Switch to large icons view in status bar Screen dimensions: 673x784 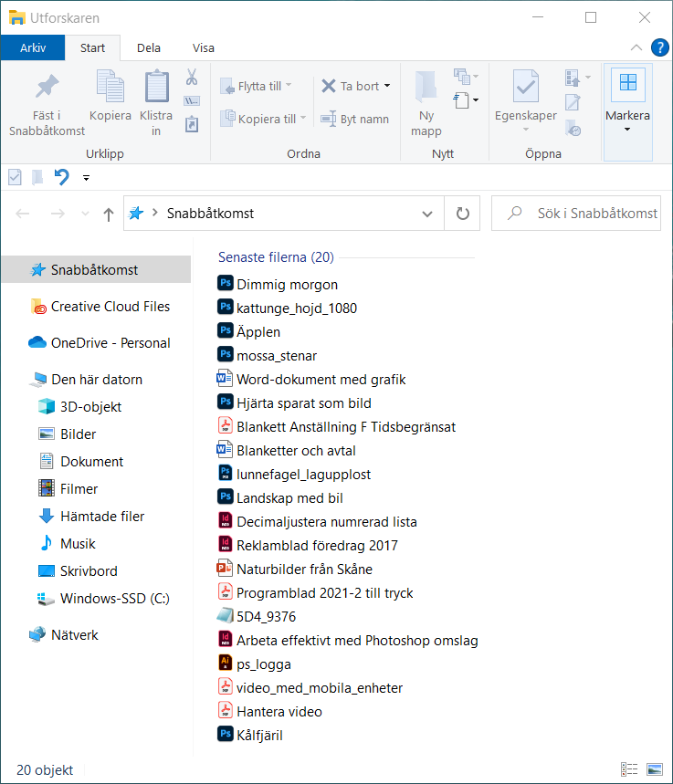[654, 769]
